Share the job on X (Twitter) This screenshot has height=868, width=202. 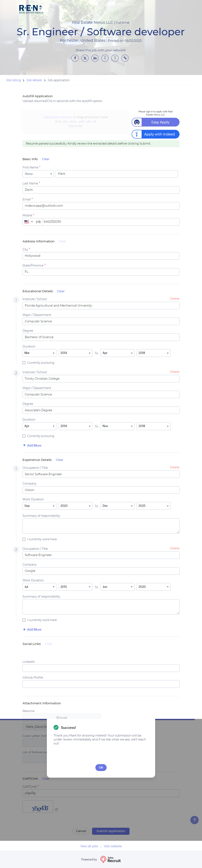pyautogui.click(x=85, y=58)
